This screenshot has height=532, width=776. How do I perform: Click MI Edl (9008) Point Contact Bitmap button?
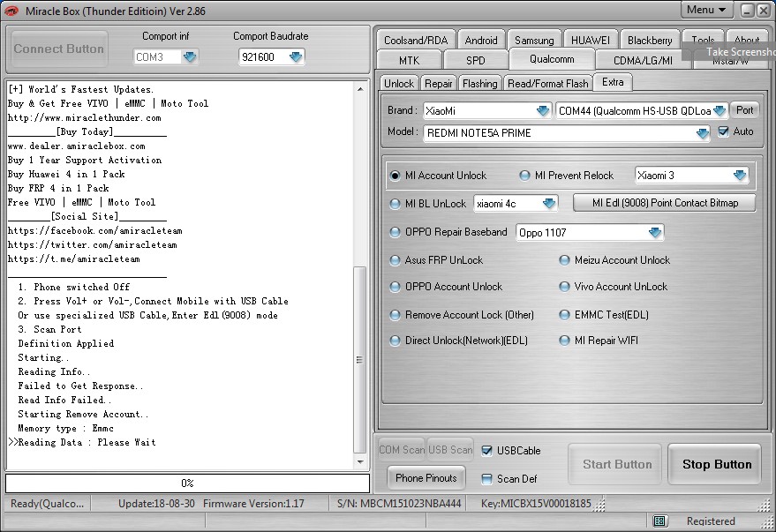[665, 203]
